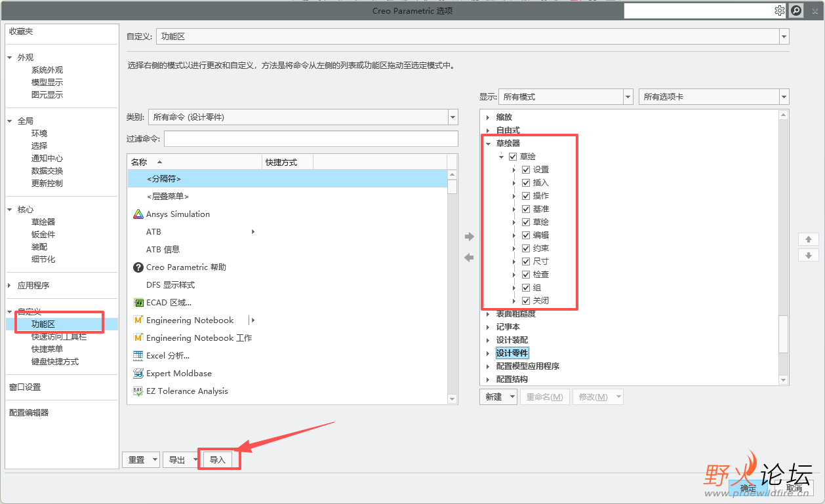
Task: Open the 自定义 功能区 dropdown
Action: click(x=784, y=37)
